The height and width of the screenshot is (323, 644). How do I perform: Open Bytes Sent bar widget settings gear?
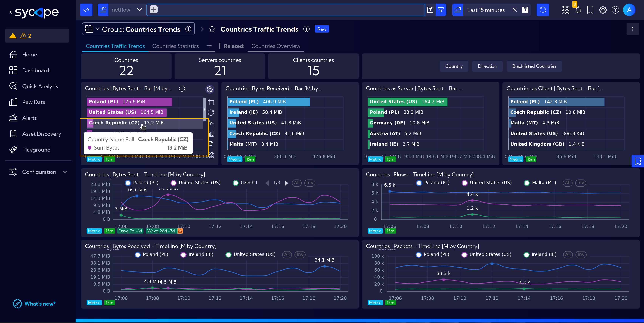[210, 89]
